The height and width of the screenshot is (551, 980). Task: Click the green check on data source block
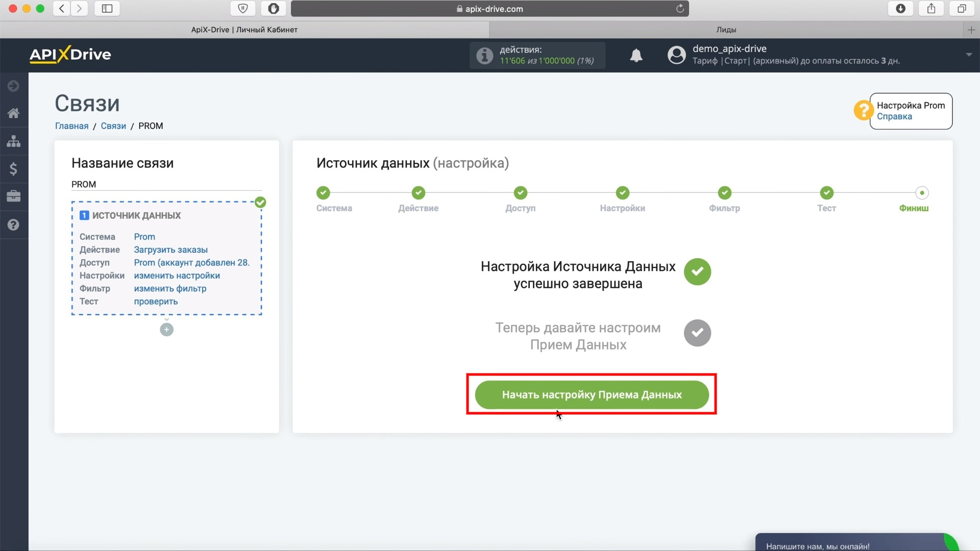coord(260,203)
